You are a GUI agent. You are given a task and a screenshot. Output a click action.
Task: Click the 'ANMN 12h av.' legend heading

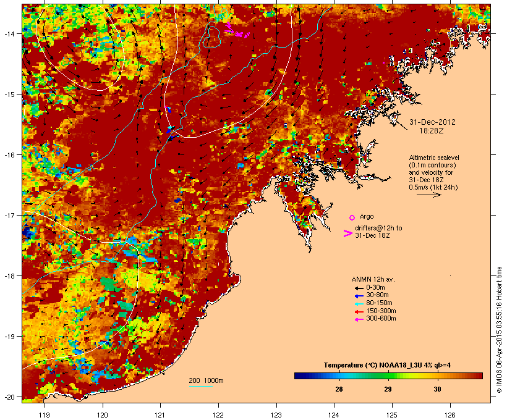[373, 279]
